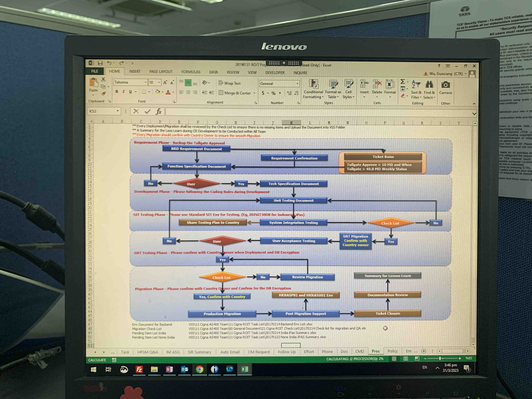Toggle Wrap Text
This screenshot has height=399, width=532.
tap(229, 83)
